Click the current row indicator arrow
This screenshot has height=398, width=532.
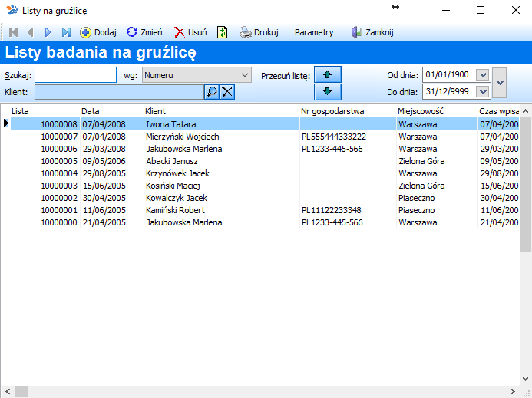(x=6, y=123)
